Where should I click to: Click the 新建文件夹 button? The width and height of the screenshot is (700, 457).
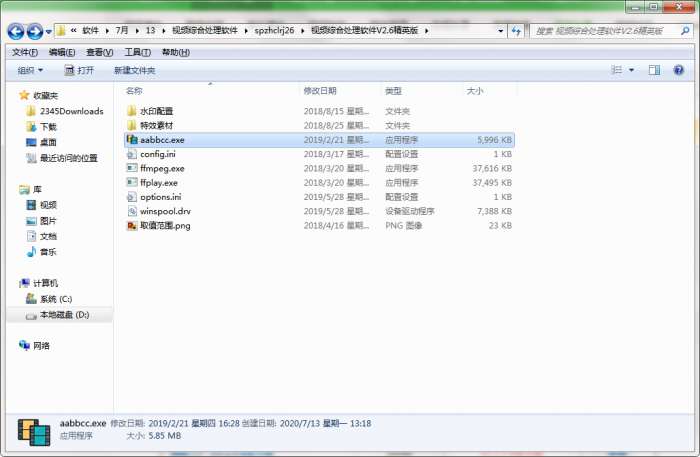[x=134, y=71]
